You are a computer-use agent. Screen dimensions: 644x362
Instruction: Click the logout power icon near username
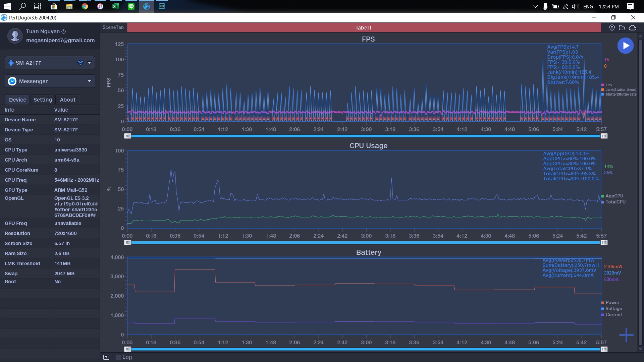coord(64,31)
